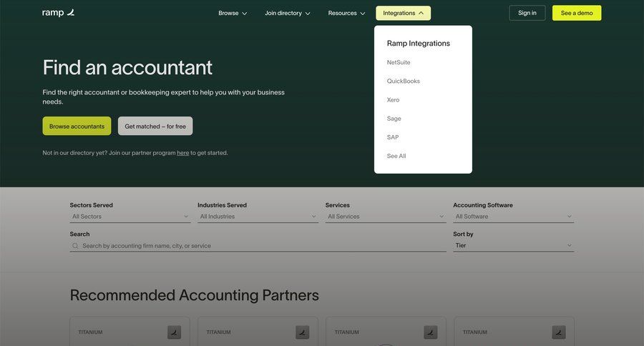The image size is (644, 346).
Task: Click the See a demo button
Action: 577,13
